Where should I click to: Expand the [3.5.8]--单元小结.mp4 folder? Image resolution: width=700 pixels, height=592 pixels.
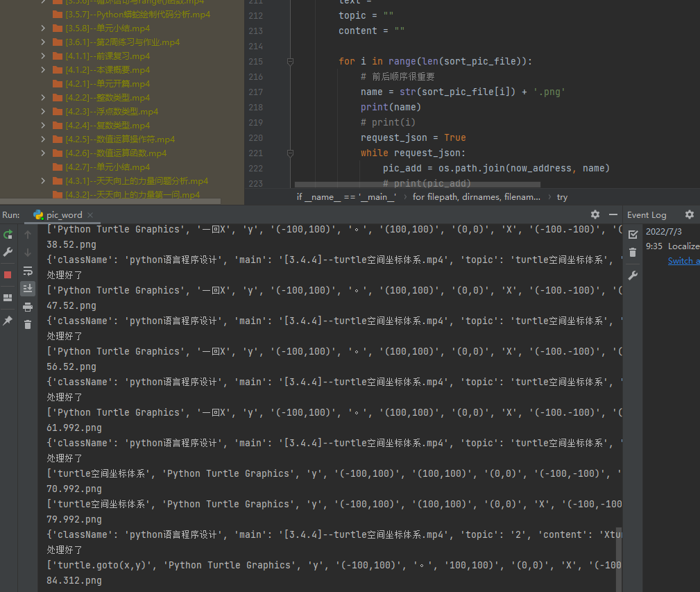pyautogui.click(x=43, y=28)
